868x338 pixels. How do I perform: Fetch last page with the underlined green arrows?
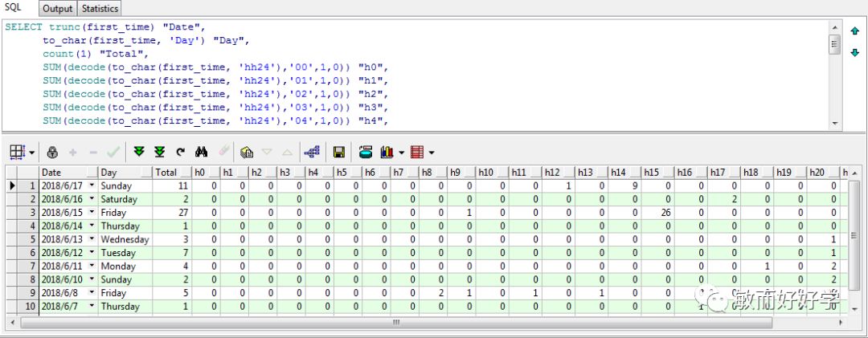[x=159, y=152]
